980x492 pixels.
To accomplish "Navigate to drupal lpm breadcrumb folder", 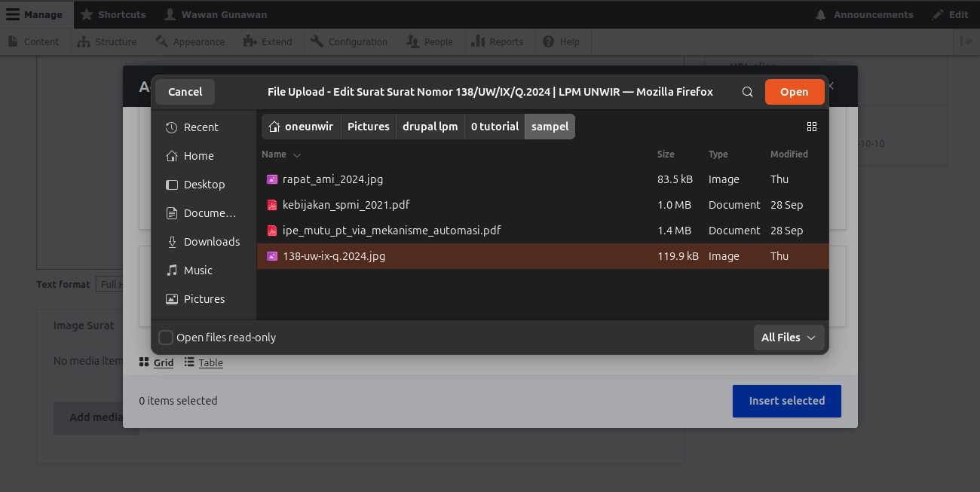I will 430,127.
